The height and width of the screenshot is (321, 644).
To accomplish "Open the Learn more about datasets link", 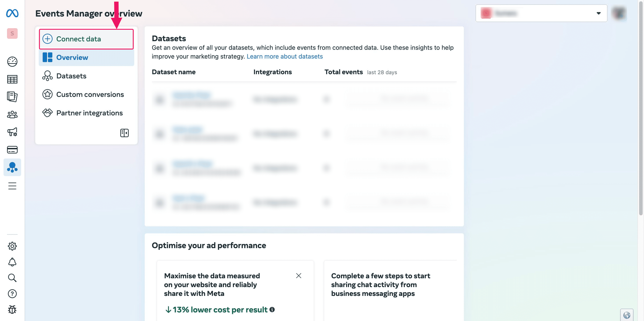I will [x=285, y=56].
